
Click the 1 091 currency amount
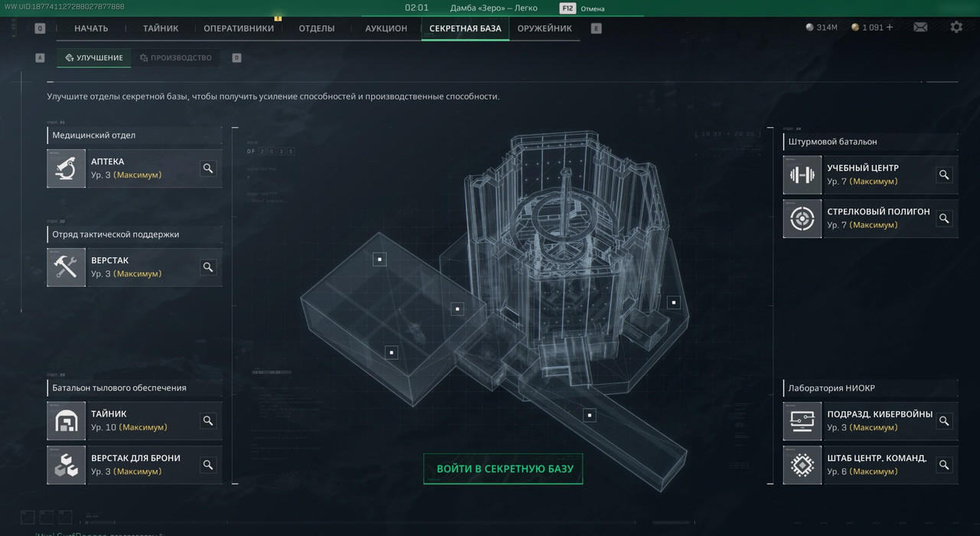873,28
